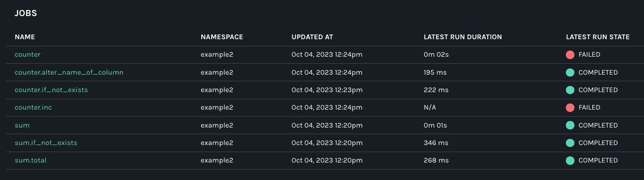This screenshot has width=644, height=180.
Task: Click the red FAILED status dot for counter
Action: (x=570, y=55)
